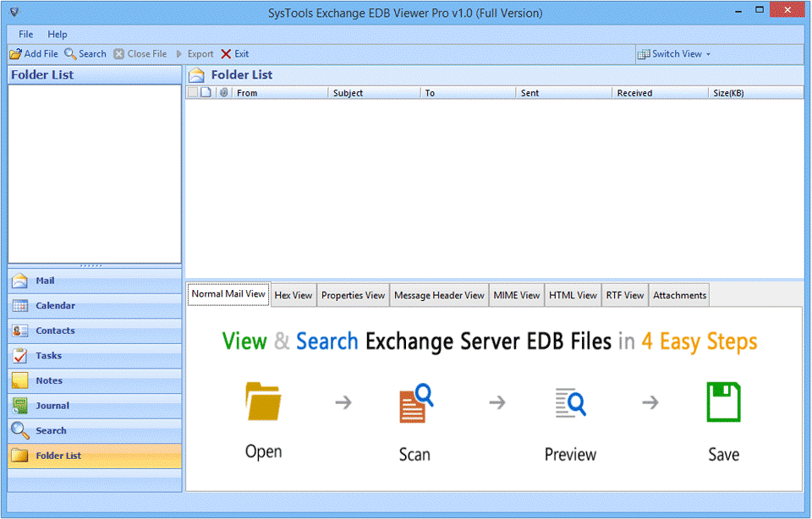The image size is (812, 519).
Task: Tick the select-all checkbox in list header
Action: (x=193, y=93)
